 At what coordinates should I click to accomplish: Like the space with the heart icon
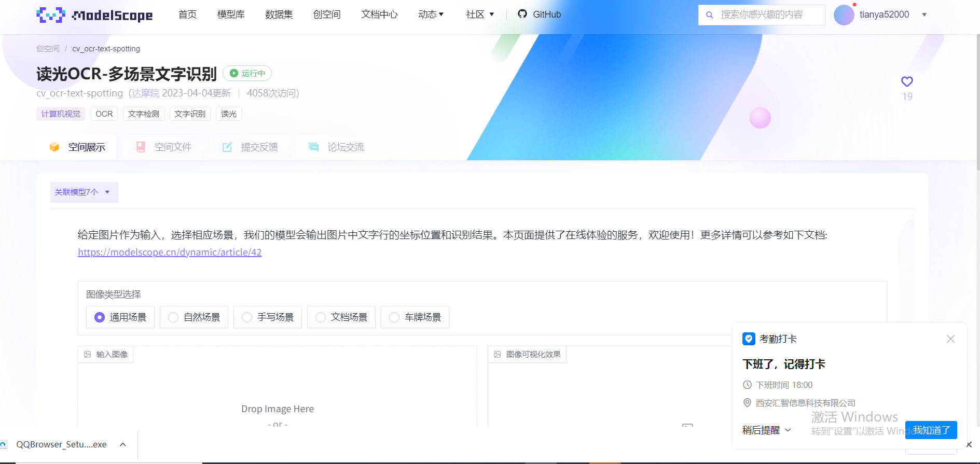[907, 81]
